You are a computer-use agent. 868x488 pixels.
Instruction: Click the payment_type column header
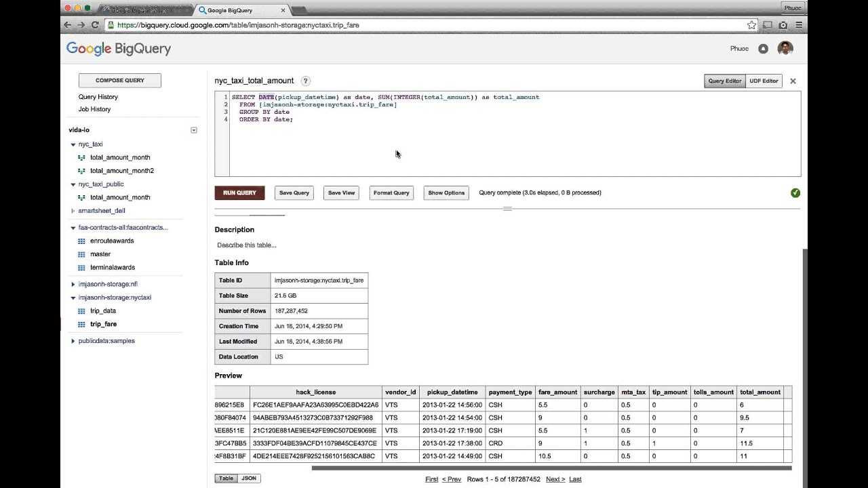click(x=510, y=392)
